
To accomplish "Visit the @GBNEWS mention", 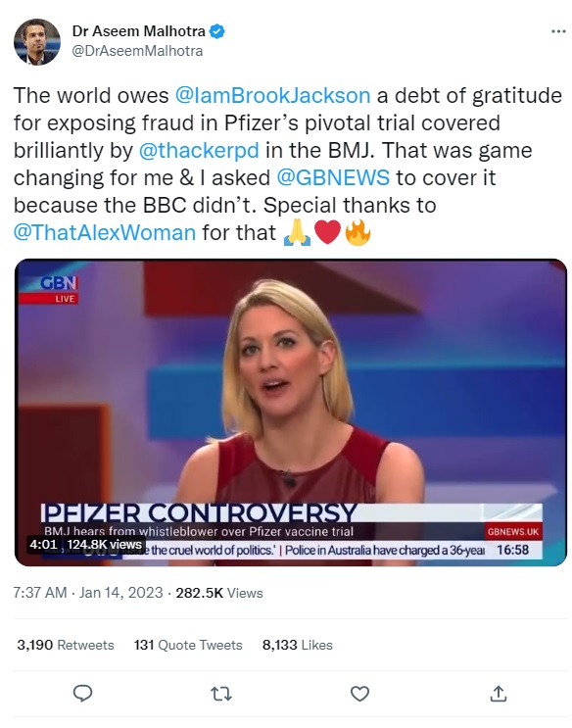I will tap(333, 177).
